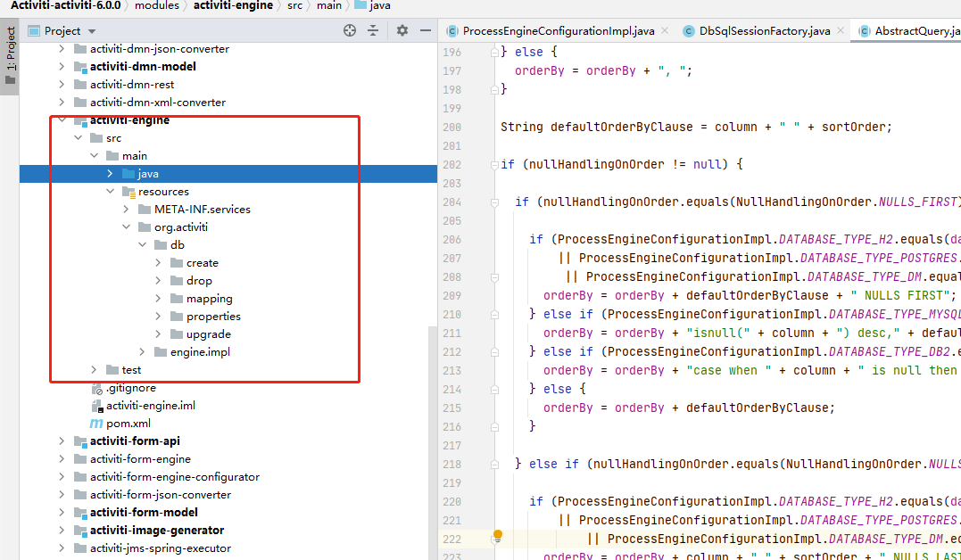The image size is (961, 560).
Task: Click the src breadcrumb in navigation bar
Action: click(x=294, y=5)
